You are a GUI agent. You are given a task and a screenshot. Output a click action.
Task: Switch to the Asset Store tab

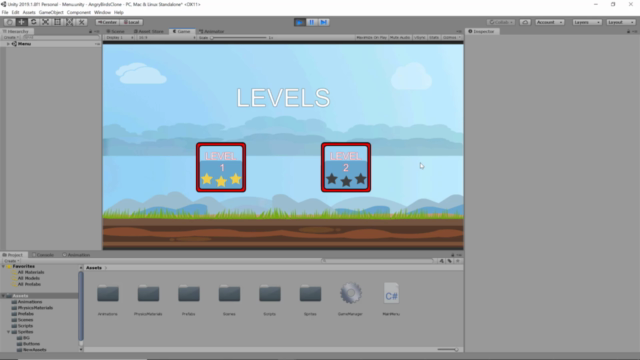149,31
